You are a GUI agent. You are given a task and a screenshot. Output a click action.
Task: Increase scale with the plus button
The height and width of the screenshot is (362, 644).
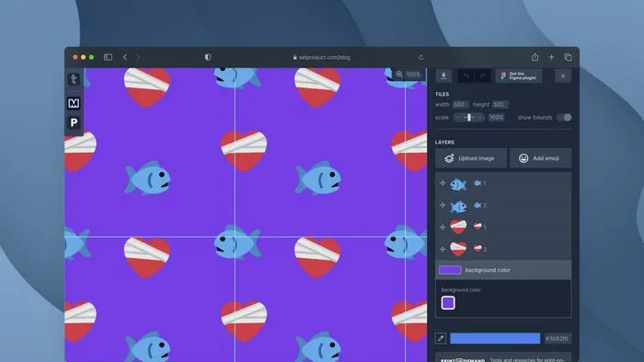coord(480,118)
